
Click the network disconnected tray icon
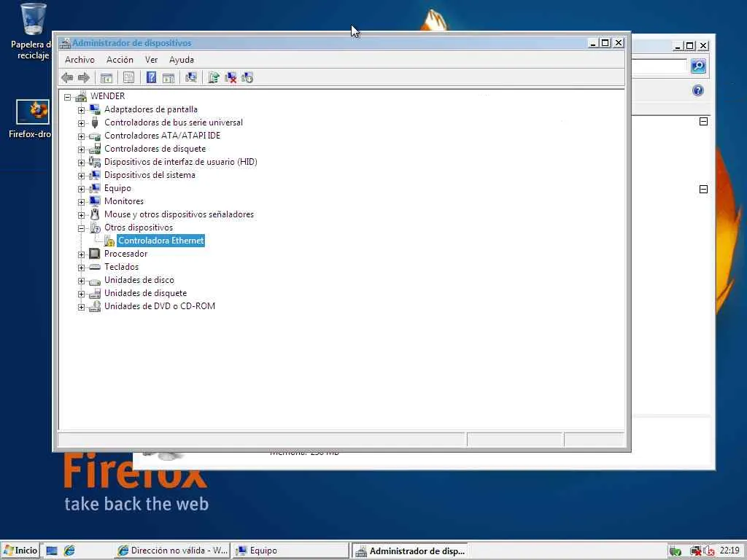tap(696, 551)
